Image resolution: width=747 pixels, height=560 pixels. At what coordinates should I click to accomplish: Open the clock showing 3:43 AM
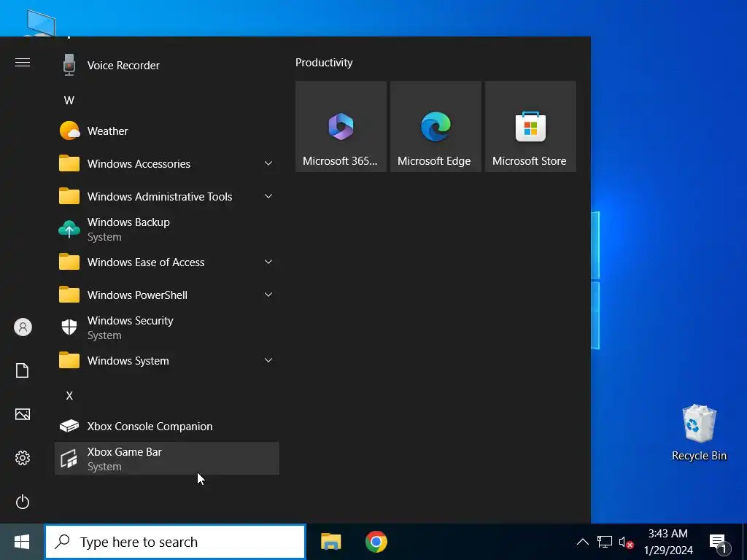pos(668,542)
